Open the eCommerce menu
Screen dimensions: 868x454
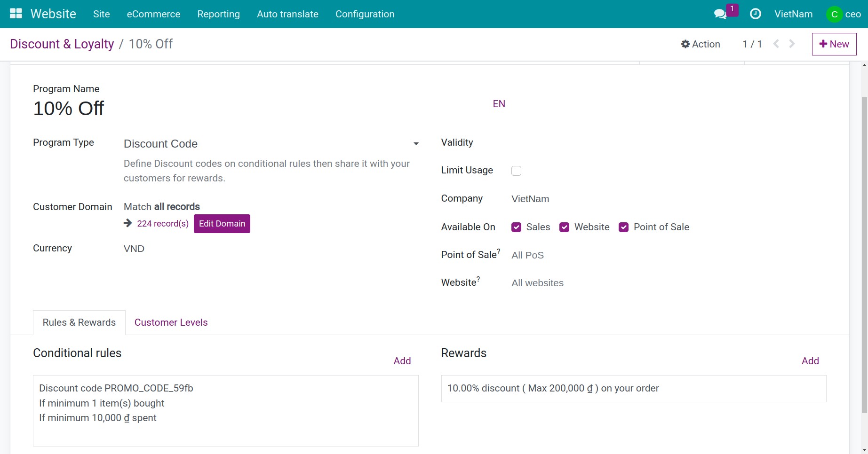(153, 14)
